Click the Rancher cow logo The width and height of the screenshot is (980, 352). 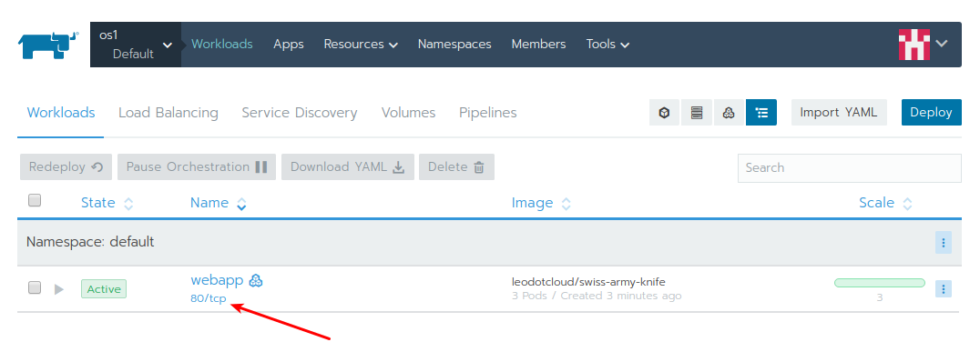coord(48,45)
